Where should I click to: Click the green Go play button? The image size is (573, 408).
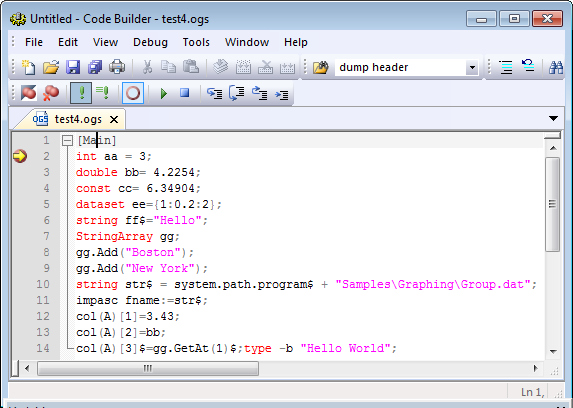coord(163,93)
